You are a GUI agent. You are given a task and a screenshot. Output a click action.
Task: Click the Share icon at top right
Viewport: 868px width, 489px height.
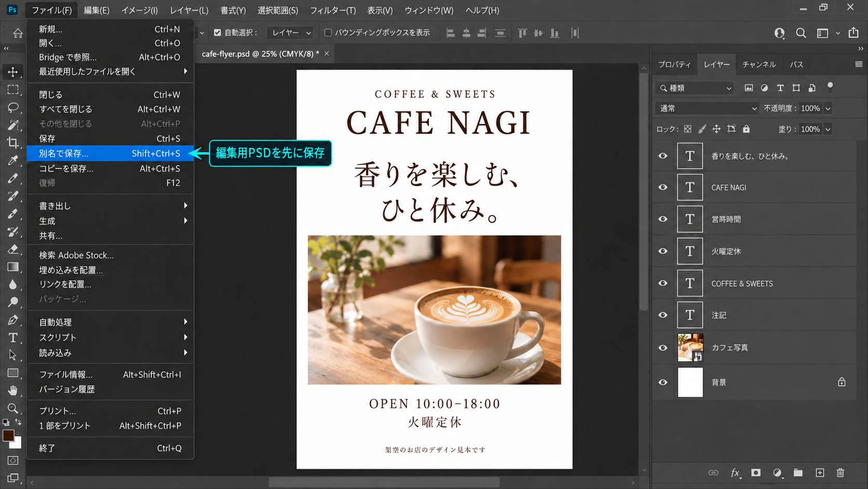(x=853, y=33)
